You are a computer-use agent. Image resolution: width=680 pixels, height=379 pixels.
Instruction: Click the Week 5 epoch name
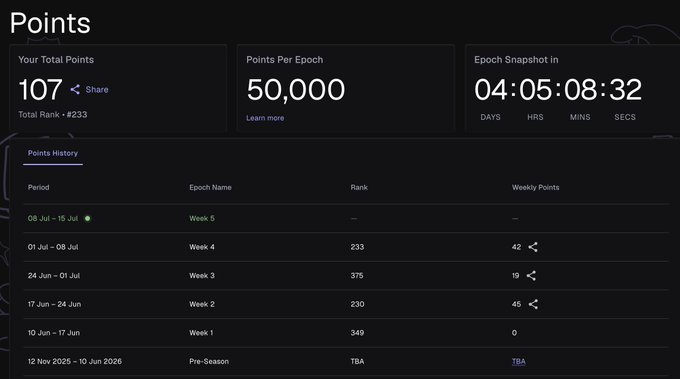(x=202, y=219)
